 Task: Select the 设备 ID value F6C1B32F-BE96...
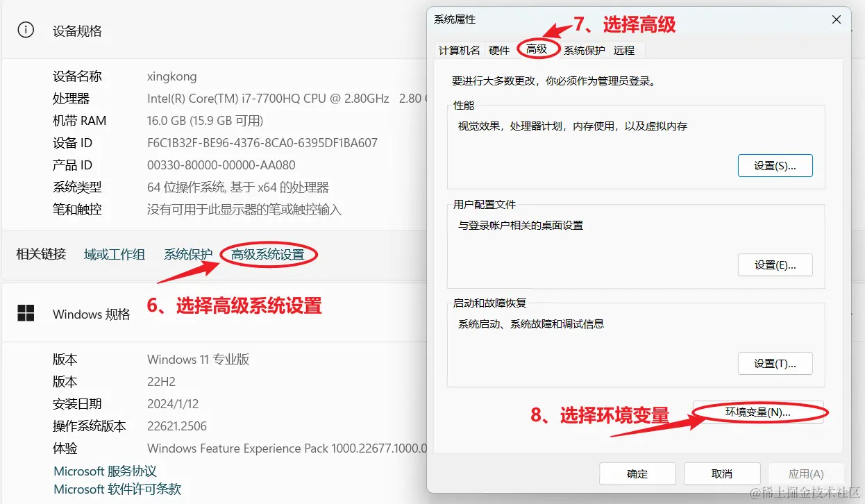262,143
